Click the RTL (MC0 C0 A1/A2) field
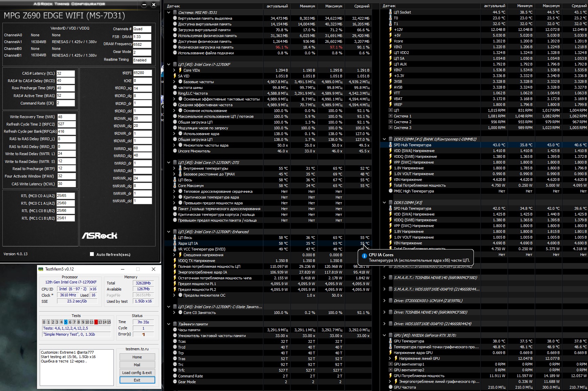 66,196
